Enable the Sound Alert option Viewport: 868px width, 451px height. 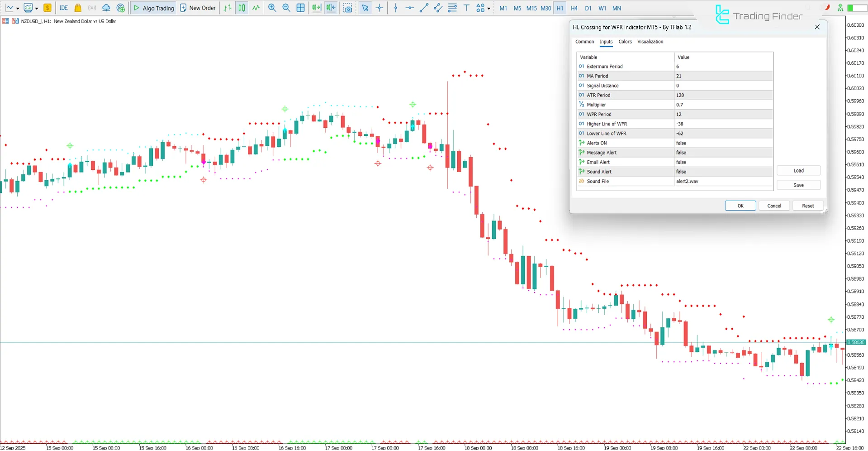pos(722,172)
